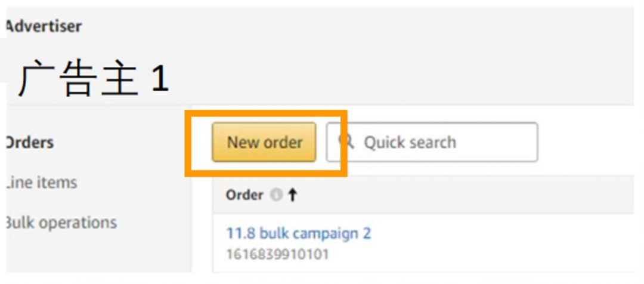The width and height of the screenshot is (644, 284).
Task: Open the 11.8 bulk campaign 2 order
Action: click(x=299, y=233)
